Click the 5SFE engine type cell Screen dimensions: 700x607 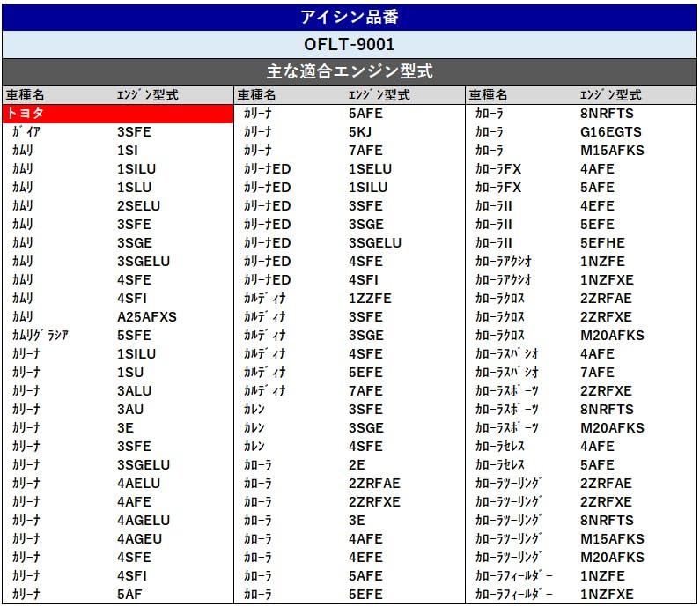click(x=134, y=336)
